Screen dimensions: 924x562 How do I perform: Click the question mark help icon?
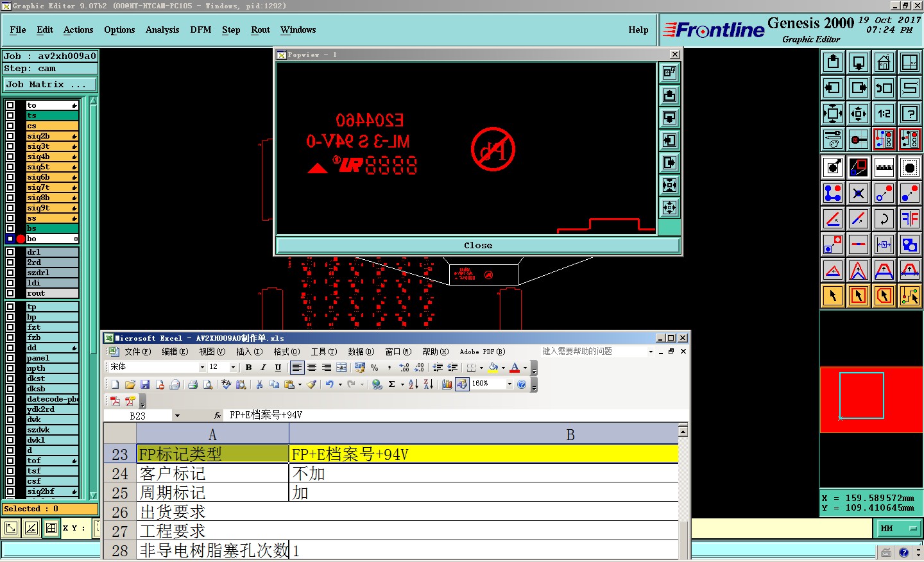910,114
